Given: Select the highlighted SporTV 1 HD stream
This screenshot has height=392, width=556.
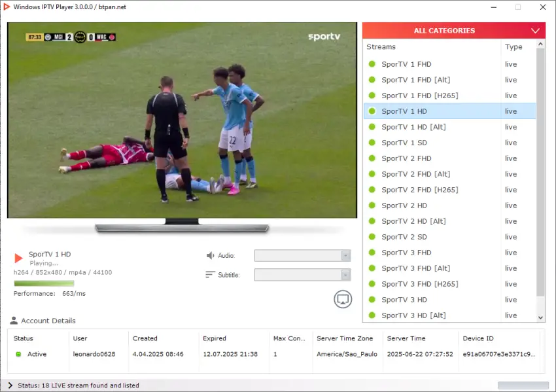Looking at the screenshot, I should click(449, 111).
